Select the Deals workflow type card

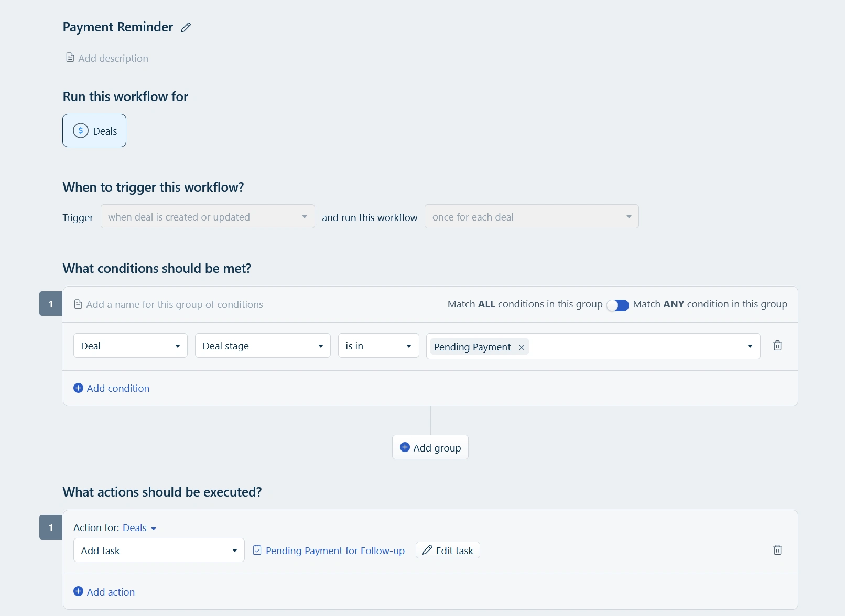pyautogui.click(x=94, y=130)
